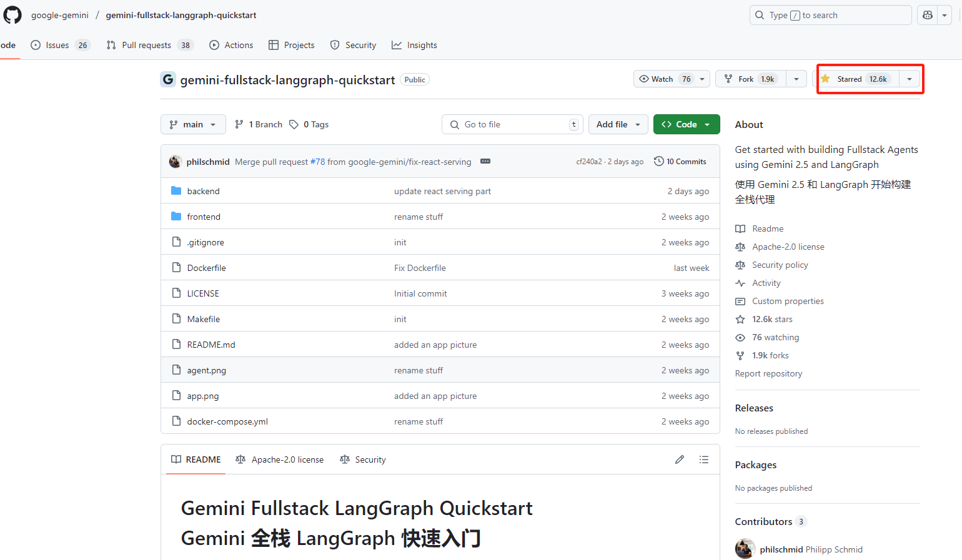The image size is (962, 560).
Task: Click the commit history clock icon
Action: tap(659, 161)
